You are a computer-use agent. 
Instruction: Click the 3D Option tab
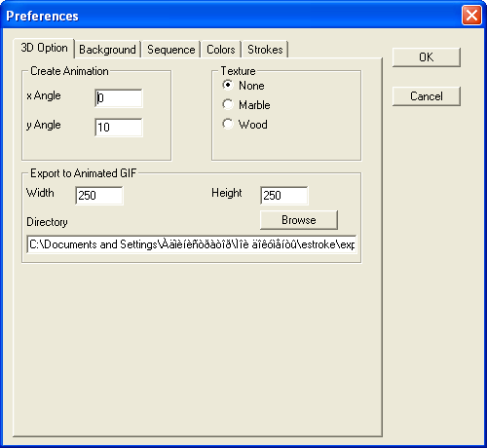coord(44,48)
